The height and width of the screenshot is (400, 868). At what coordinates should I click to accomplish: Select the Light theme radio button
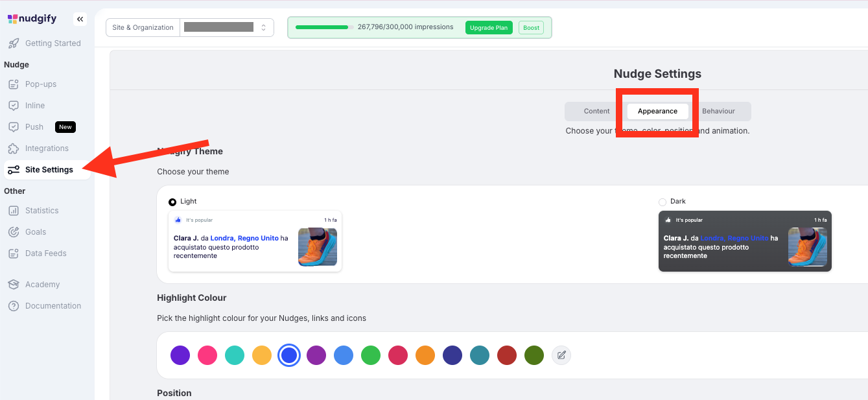(172, 202)
